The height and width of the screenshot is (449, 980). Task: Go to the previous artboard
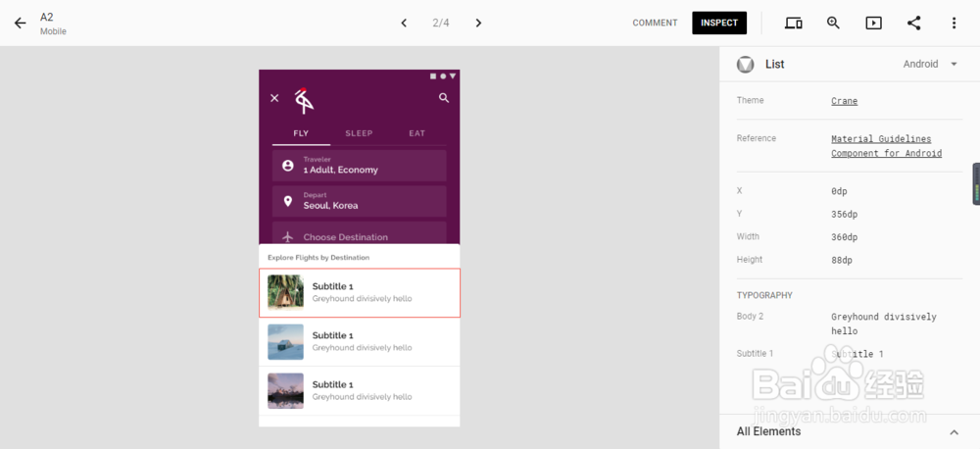pos(404,24)
